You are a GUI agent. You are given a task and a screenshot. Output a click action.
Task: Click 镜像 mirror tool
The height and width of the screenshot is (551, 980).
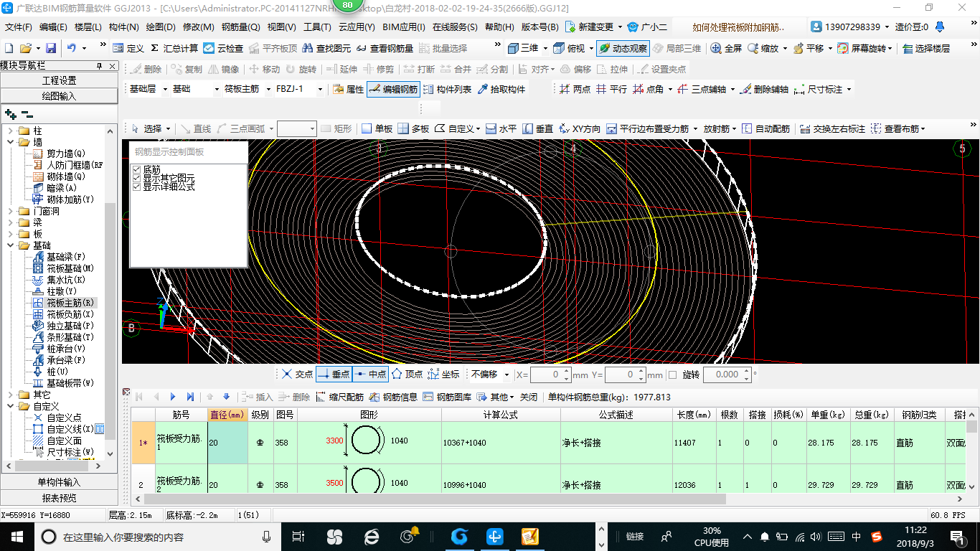[224, 69]
